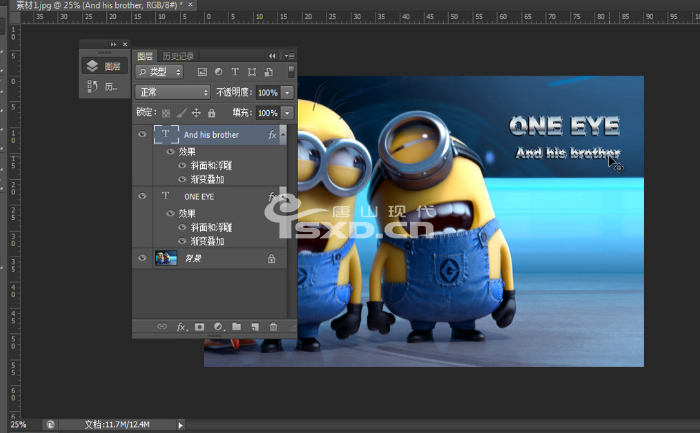700x433 pixels.
Task: Switch to the 图层 tab in the panel
Action: click(x=145, y=56)
